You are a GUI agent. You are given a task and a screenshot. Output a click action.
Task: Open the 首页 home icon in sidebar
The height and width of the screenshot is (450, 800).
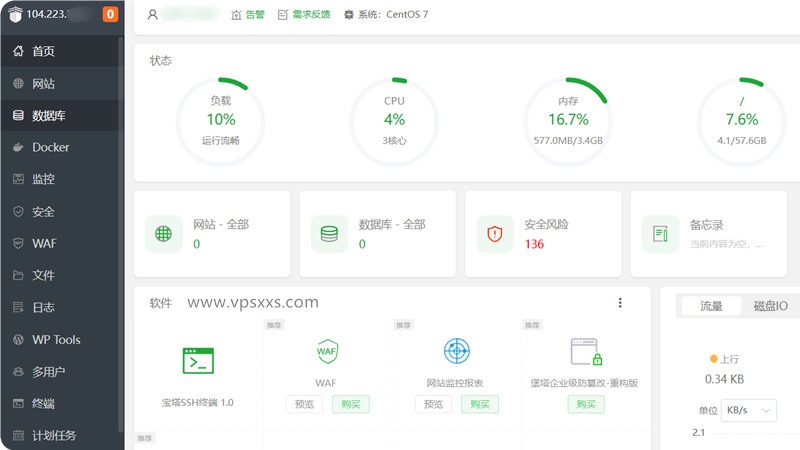pos(18,51)
